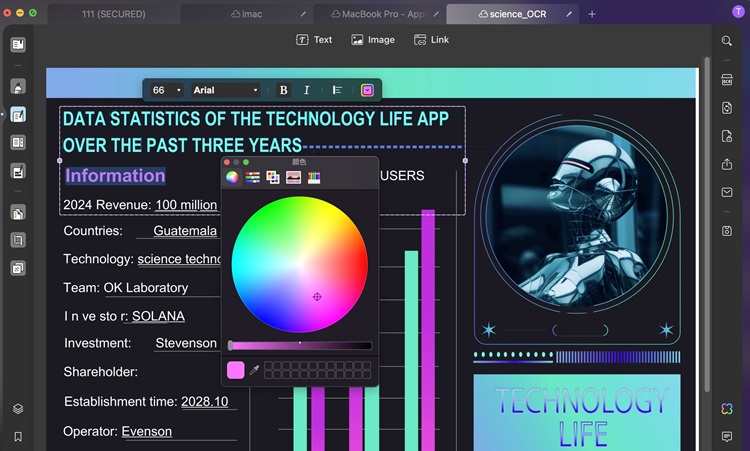Switch to the imac tab

[247, 14]
